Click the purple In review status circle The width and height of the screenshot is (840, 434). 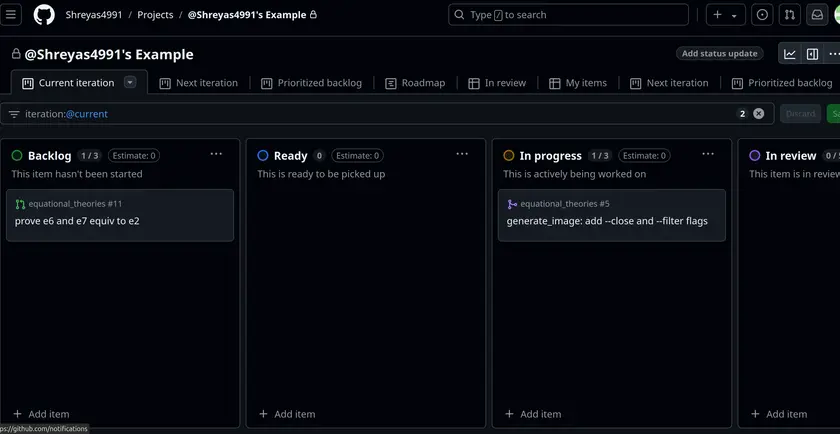754,155
